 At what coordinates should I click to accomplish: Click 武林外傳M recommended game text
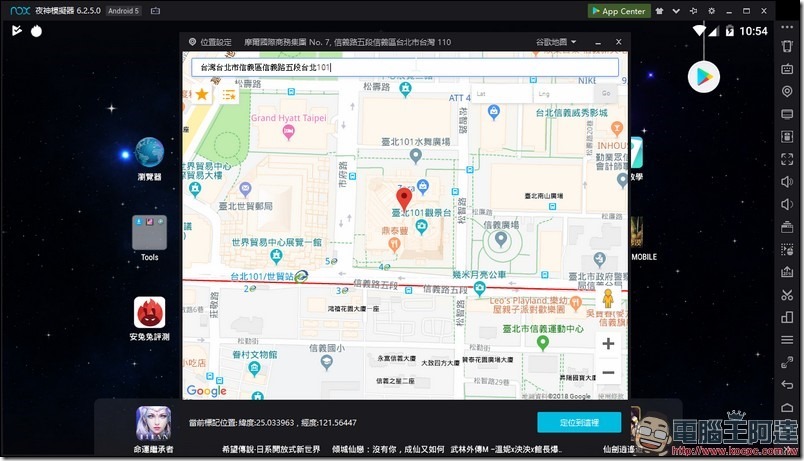click(x=506, y=449)
